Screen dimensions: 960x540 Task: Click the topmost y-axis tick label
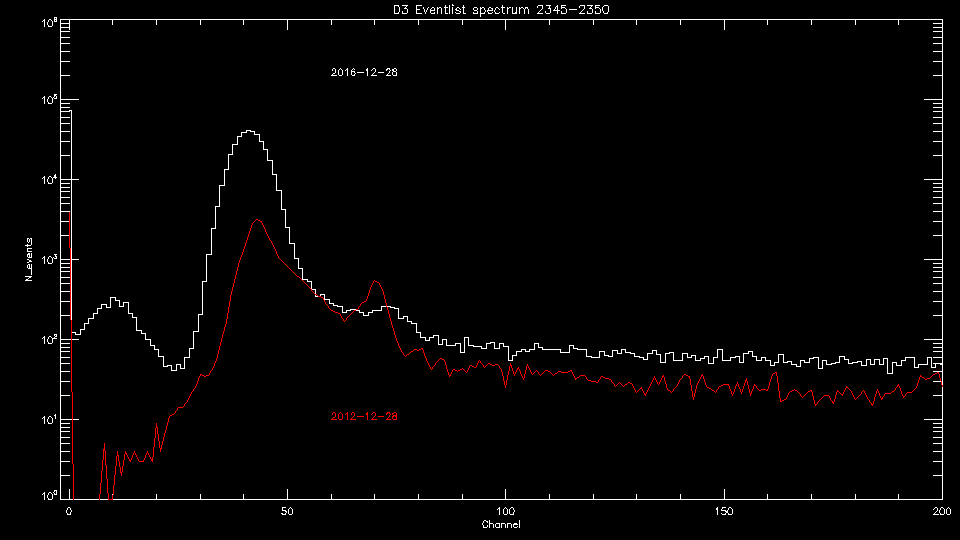[49, 21]
